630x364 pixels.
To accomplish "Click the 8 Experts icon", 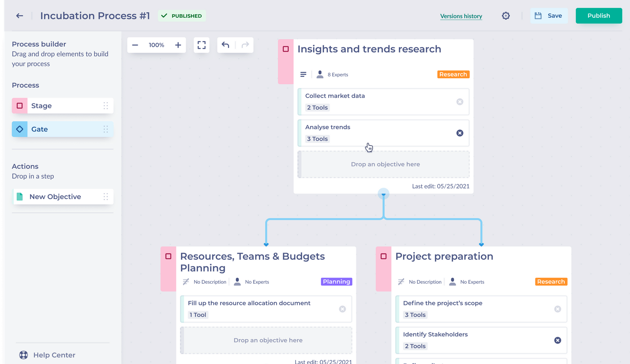I will coord(319,74).
